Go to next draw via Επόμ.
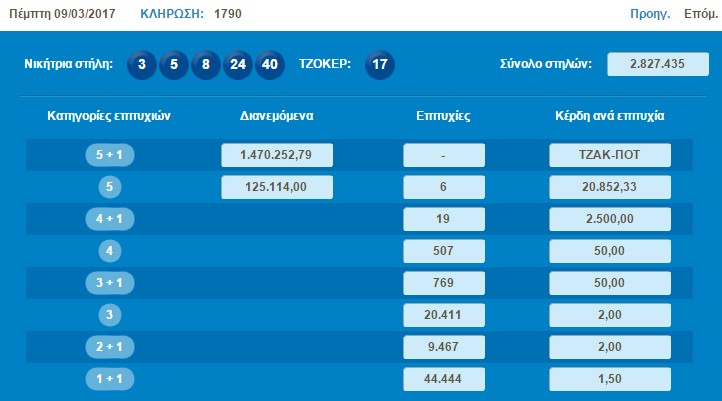Image resolution: width=722 pixels, height=401 pixels. point(699,14)
